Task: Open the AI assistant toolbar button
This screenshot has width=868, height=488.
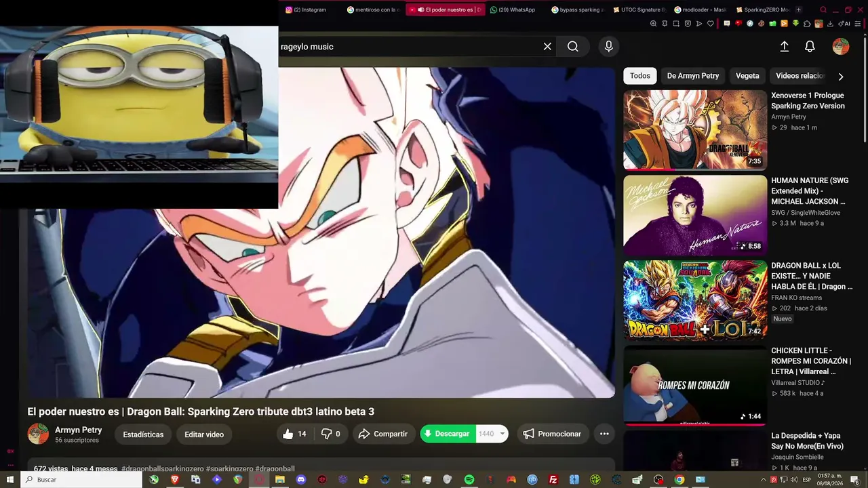Action: [x=846, y=24]
